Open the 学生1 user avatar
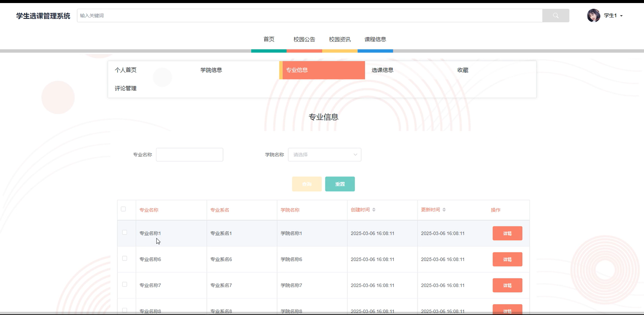 tap(594, 15)
